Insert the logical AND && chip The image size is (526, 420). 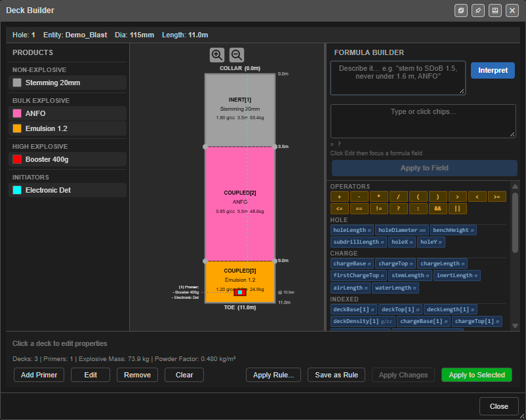(437, 208)
